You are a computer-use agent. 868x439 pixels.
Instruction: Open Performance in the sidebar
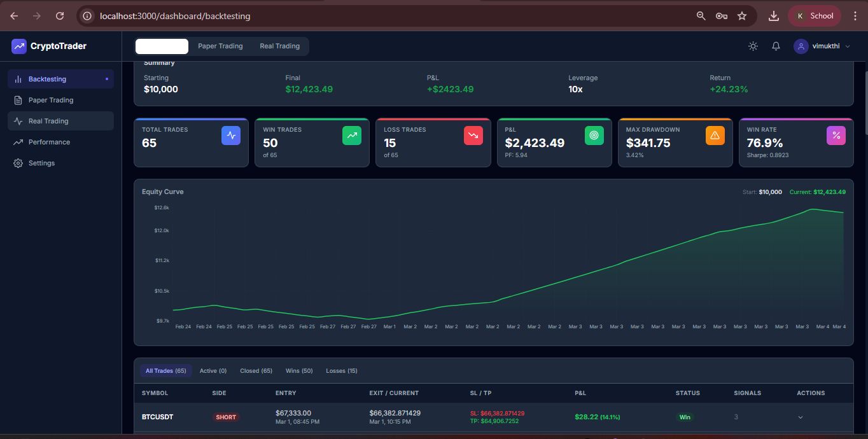60,142
